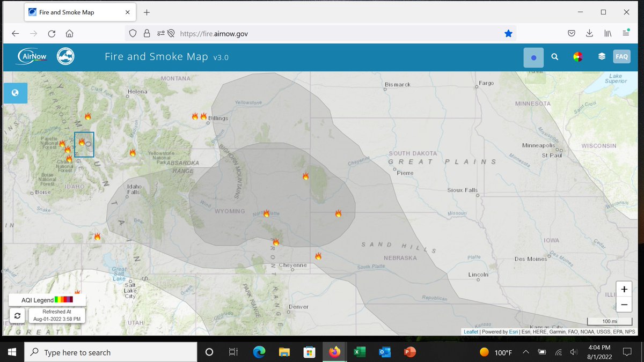
Task: Click the AQI Legend color bar
Action: coord(63,299)
